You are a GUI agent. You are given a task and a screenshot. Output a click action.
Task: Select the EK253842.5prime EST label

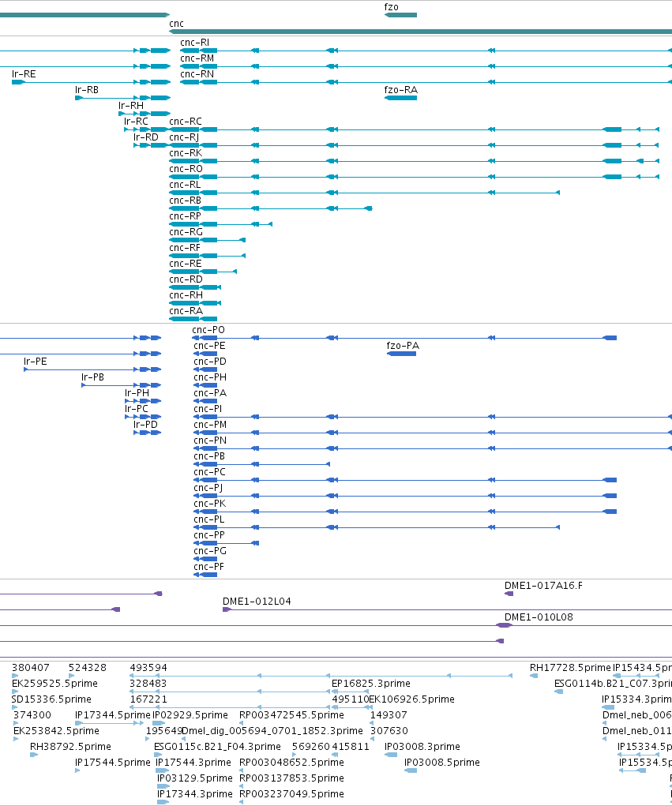tap(56, 731)
